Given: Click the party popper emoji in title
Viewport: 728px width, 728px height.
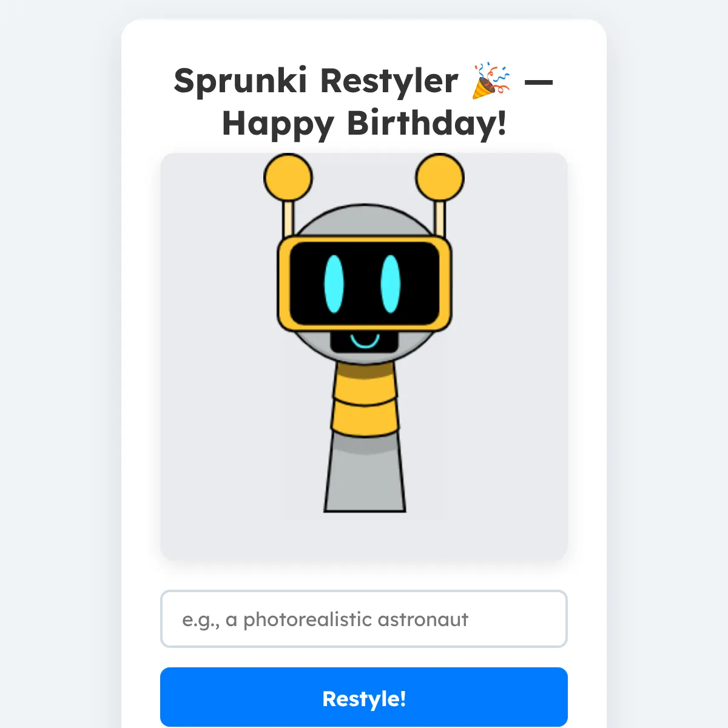Looking at the screenshot, I should tap(491, 81).
